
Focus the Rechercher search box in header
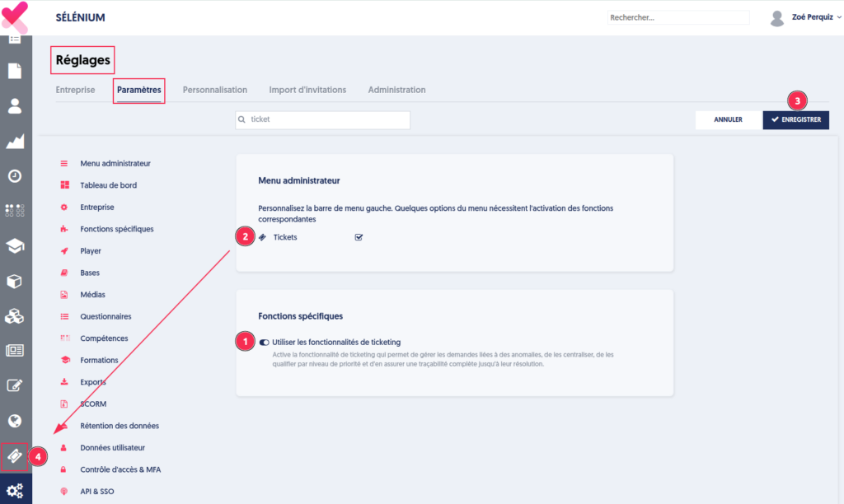pyautogui.click(x=678, y=17)
